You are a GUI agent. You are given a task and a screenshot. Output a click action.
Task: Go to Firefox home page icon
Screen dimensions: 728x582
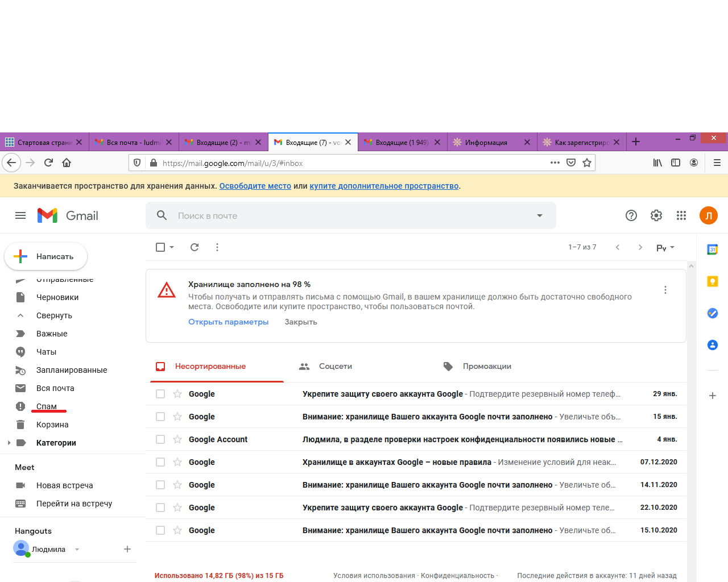click(x=67, y=163)
